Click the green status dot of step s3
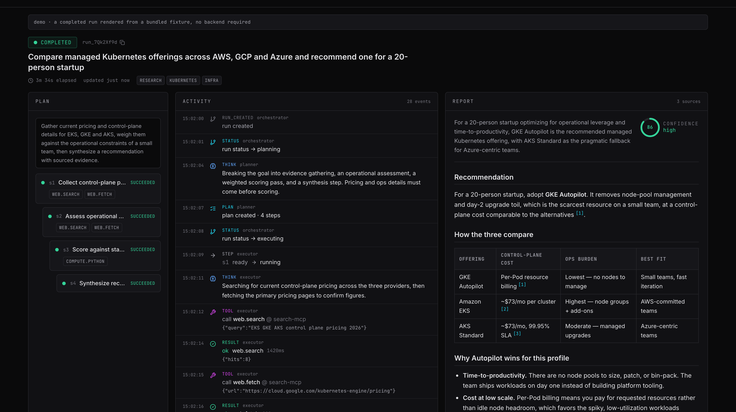Screen dimensions: 736x412 click(x=57, y=250)
